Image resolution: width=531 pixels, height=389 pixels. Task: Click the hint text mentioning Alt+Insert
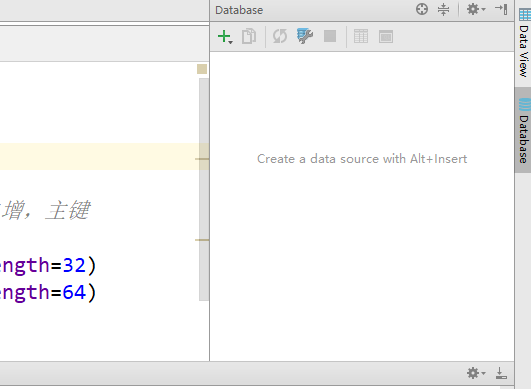point(362,159)
